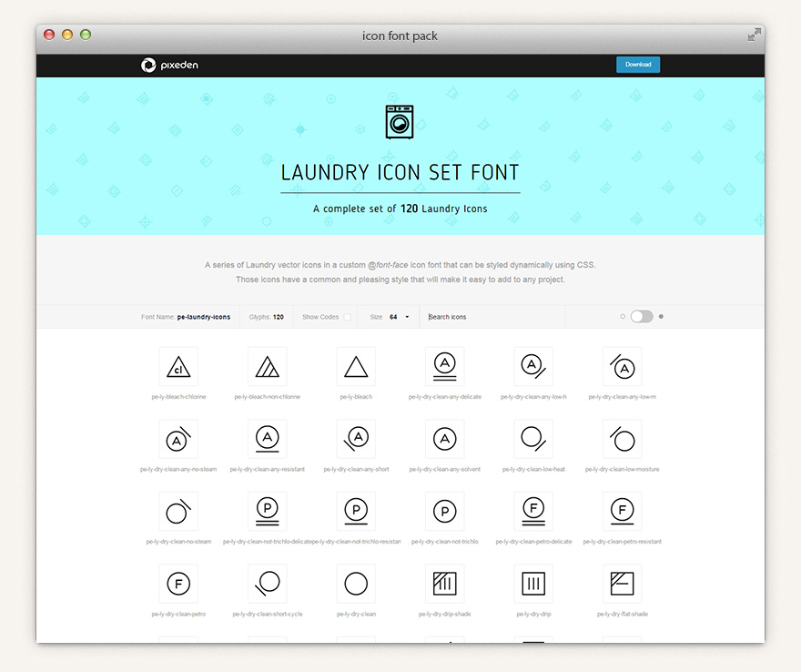Viewport: 801px width, 672px height.
Task: Click the pe-ly-dry-flat-shade icon
Action: click(623, 584)
